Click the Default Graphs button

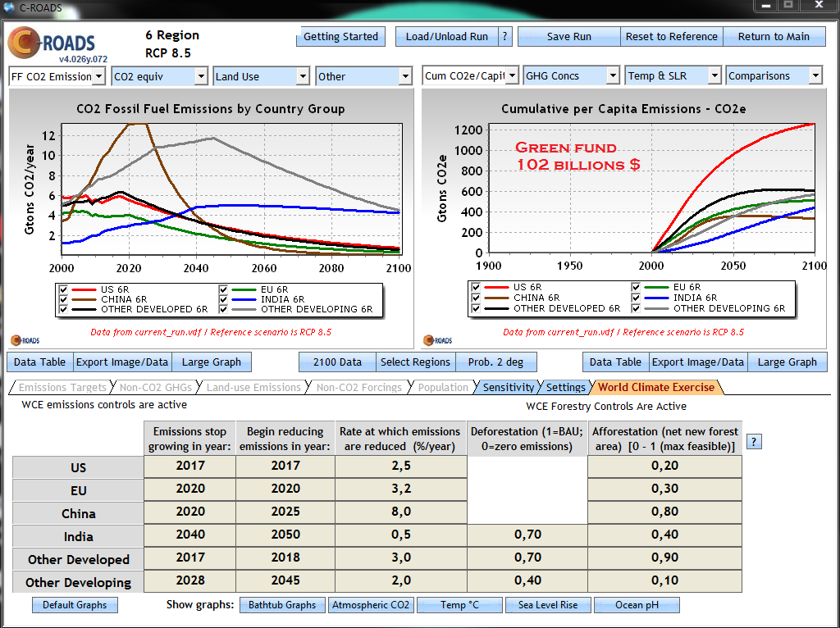click(75, 605)
